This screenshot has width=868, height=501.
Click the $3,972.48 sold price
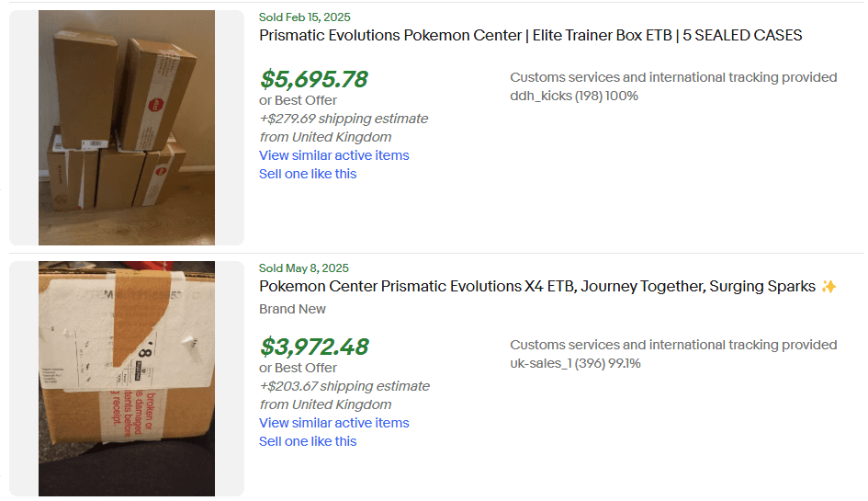pos(314,347)
